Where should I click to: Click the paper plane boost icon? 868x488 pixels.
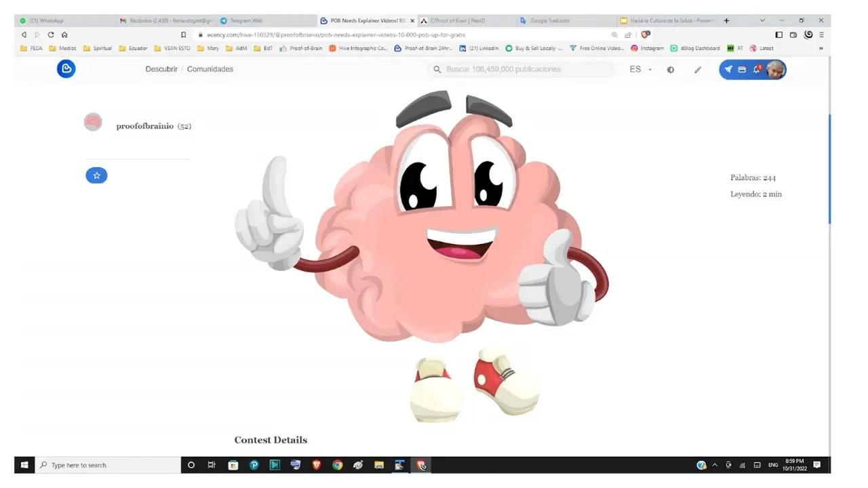[x=728, y=69]
